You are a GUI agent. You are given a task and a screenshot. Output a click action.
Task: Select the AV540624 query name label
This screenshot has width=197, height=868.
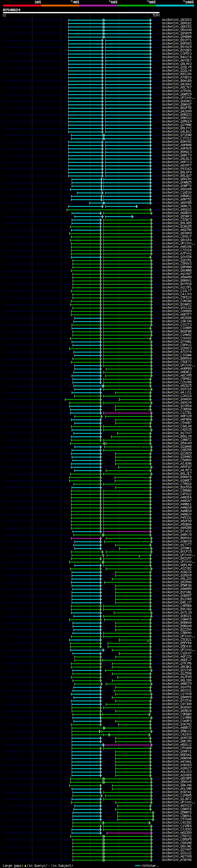11,10
